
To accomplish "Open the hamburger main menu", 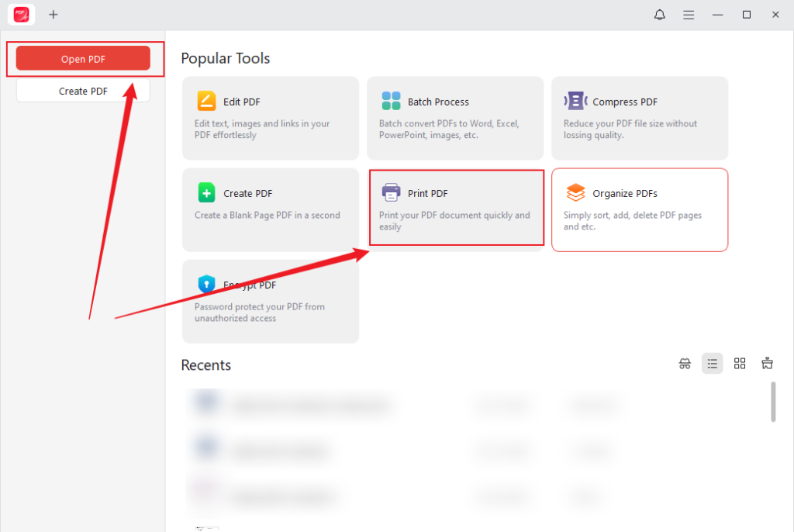I will pyautogui.click(x=689, y=15).
